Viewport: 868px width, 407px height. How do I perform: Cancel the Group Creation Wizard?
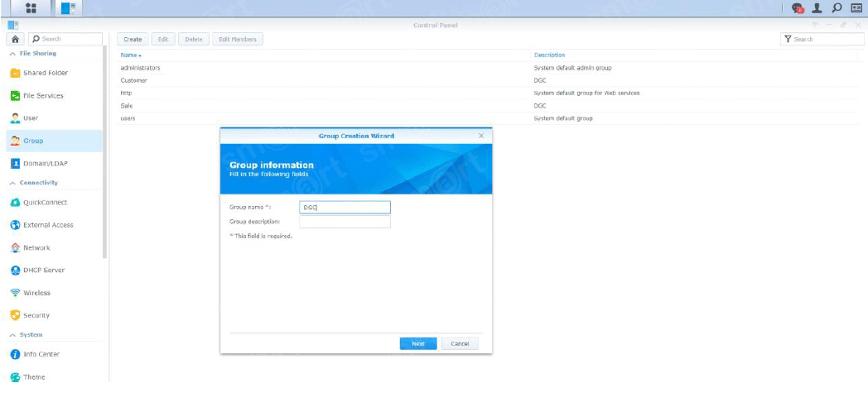[460, 344]
